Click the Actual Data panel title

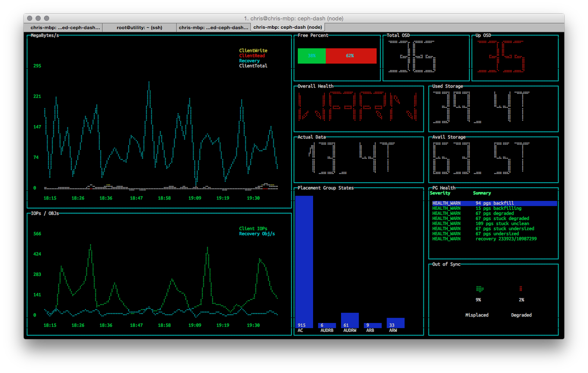[x=312, y=137]
